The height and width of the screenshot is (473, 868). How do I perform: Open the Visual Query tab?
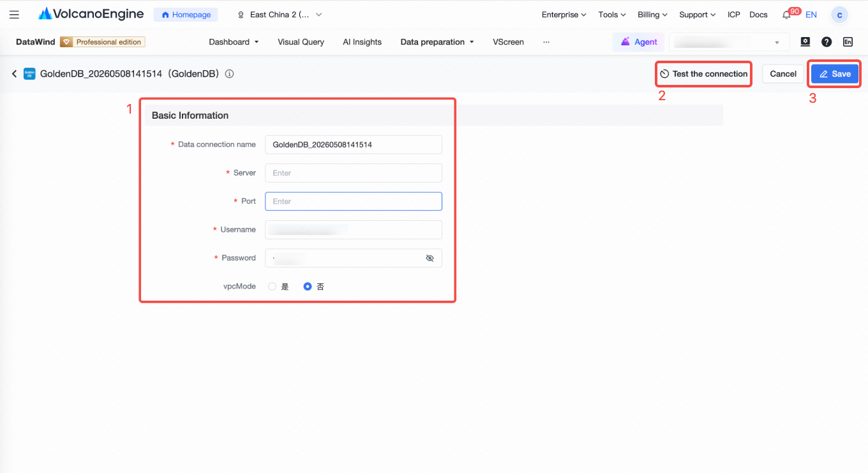301,42
